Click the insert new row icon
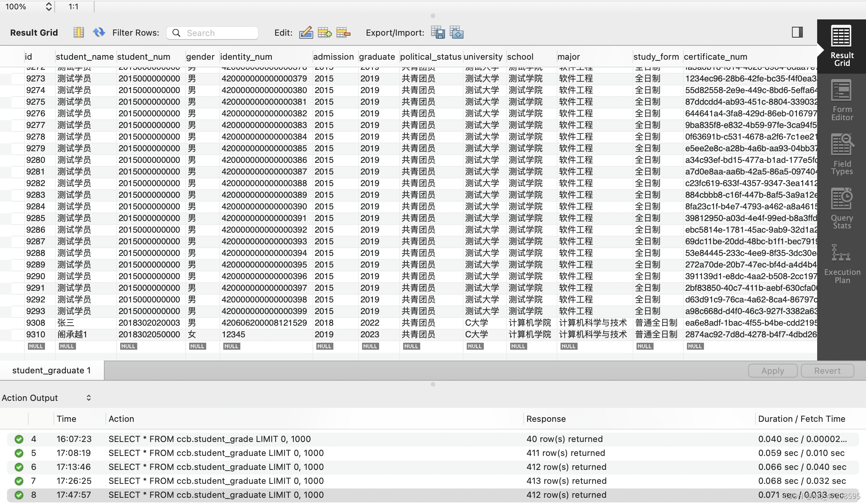This screenshot has width=866, height=504. (x=324, y=33)
